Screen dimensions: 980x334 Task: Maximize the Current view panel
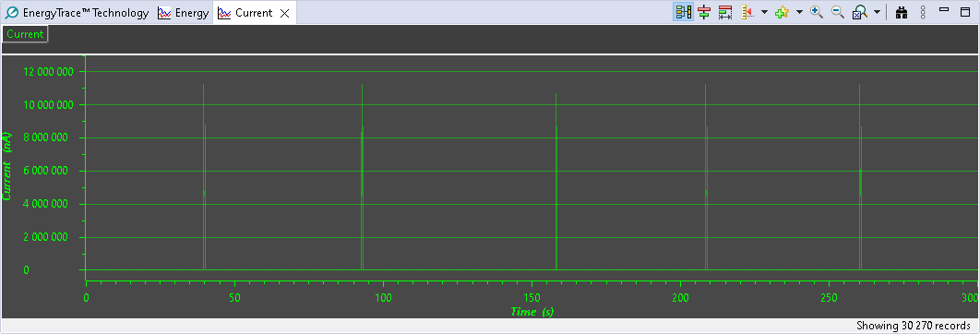tap(965, 11)
